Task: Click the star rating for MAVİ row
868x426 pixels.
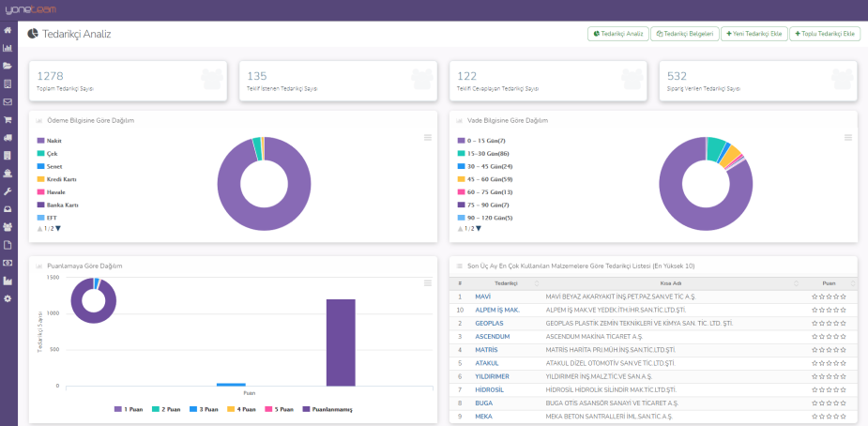Action: 829,297
